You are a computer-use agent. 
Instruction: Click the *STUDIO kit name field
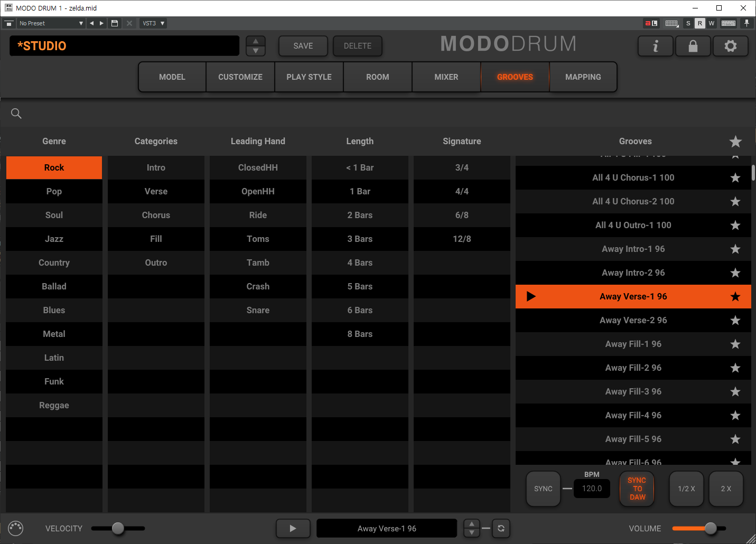[125, 46]
